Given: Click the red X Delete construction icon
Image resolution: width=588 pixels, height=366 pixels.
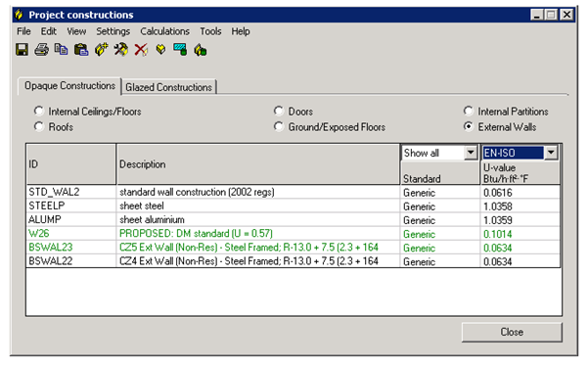Looking at the screenshot, I should pos(141,50).
